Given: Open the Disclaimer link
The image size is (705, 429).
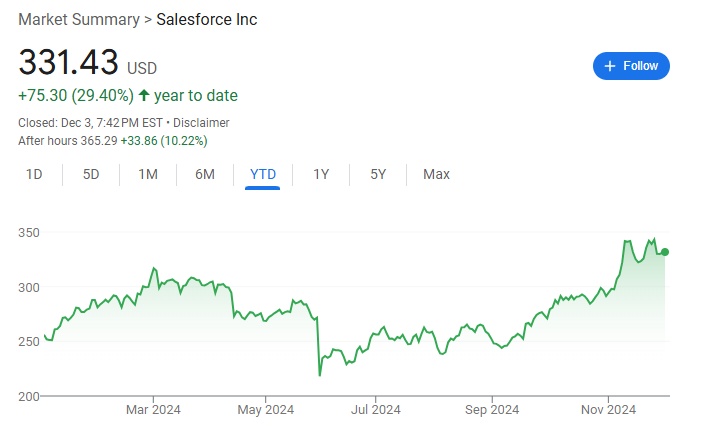Looking at the screenshot, I should click(x=204, y=123).
